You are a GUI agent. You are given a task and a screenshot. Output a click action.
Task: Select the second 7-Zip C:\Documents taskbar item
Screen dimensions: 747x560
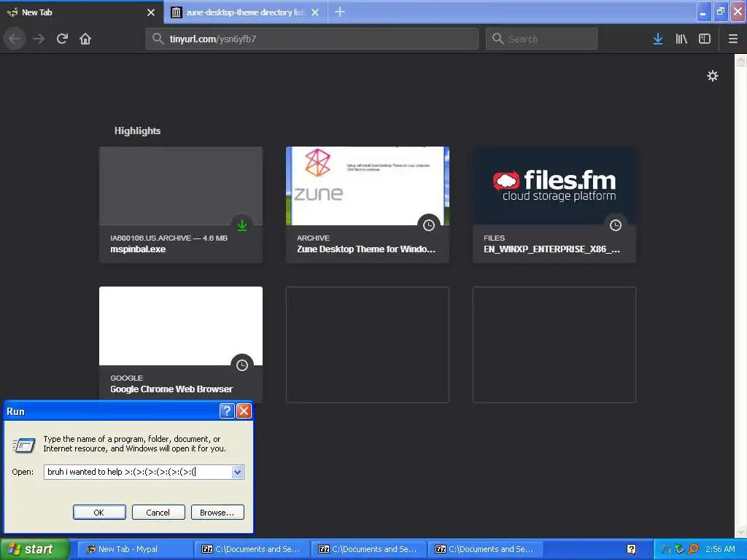pos(368,549)
